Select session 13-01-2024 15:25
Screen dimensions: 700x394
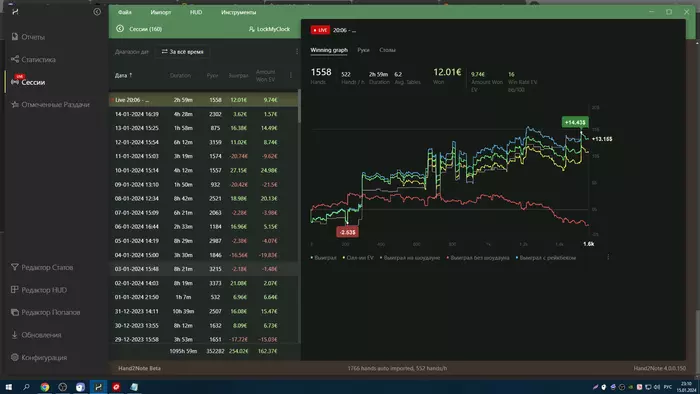[x=203, y=128]
